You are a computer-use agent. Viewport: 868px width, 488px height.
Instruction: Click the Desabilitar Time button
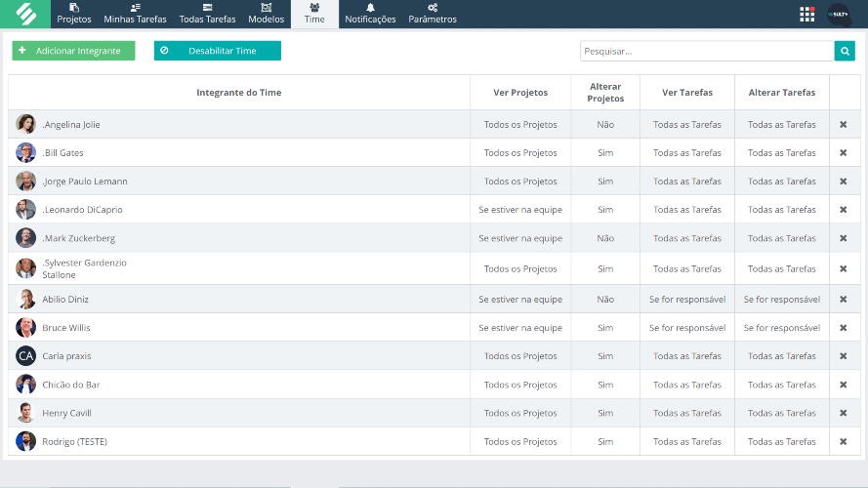(x=218, y=51)
